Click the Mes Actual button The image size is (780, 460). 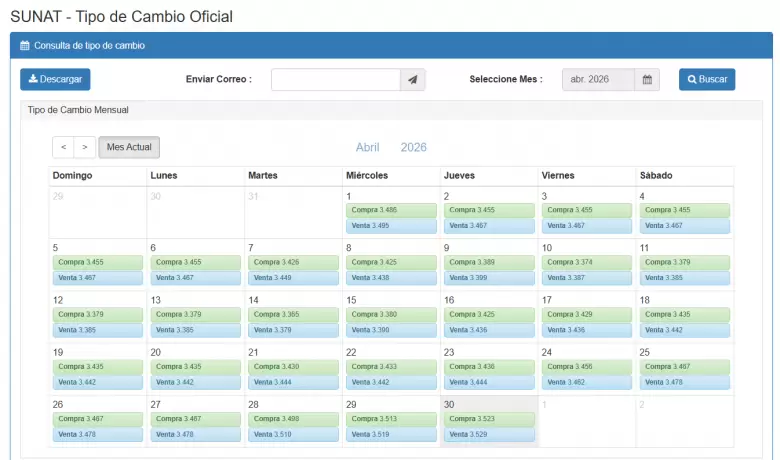[x=129, y=147]
